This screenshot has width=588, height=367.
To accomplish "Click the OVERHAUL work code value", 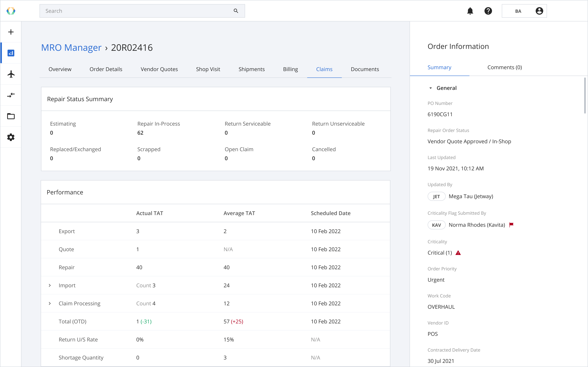I will pyautogui.click(x=441, y=307).
